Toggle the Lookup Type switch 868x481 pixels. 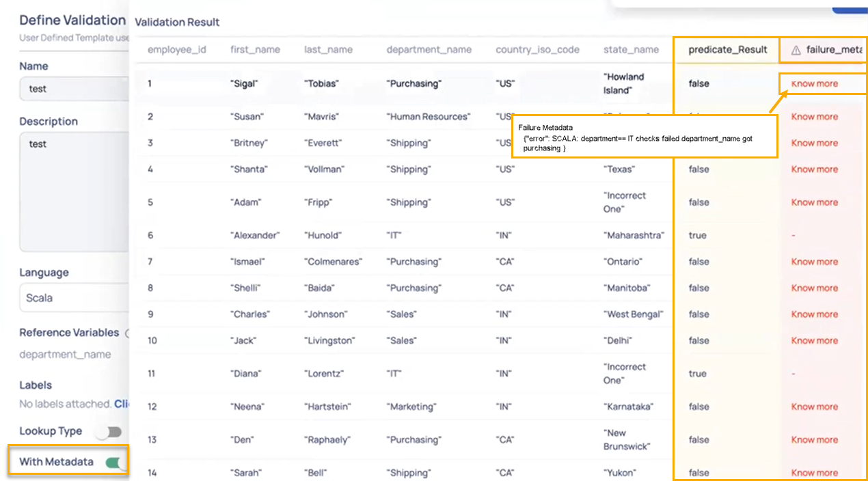tap(109, 432)
